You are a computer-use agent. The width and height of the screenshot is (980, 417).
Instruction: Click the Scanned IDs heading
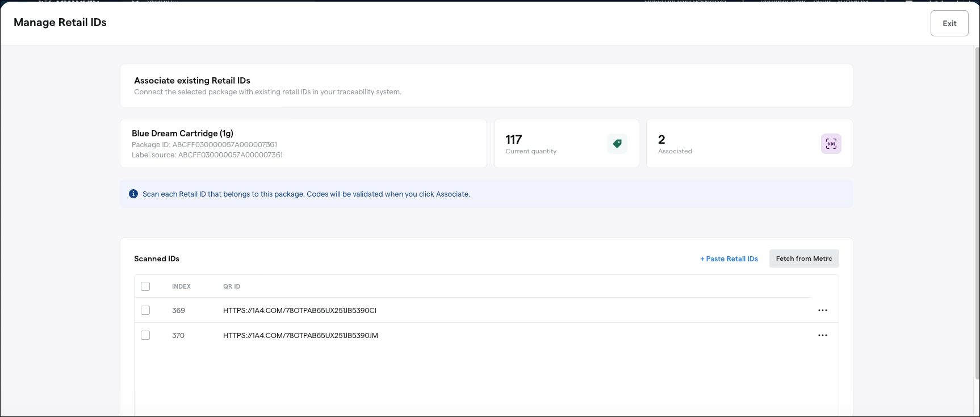pyautogui.click(x=157, y=258)
